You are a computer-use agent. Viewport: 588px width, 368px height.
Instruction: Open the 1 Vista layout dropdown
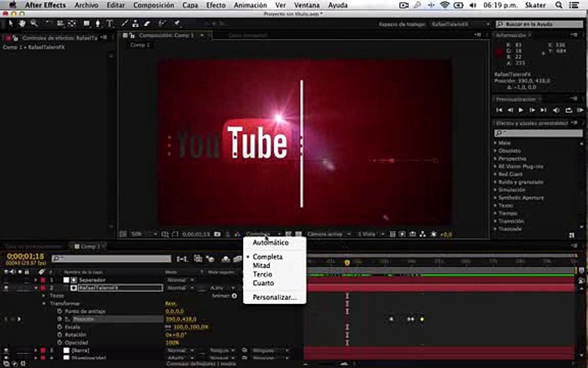coord(371,234)
